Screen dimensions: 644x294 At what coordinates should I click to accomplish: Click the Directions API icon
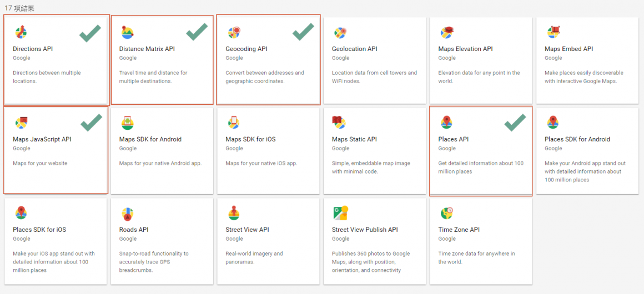click(21, 32)
